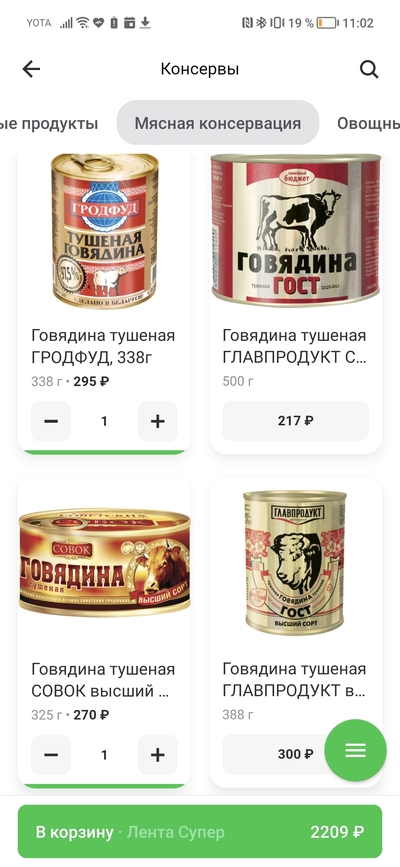Open Говядина ГОСТ red can image
Image resolution: width=400 pixels, height=867 pixels.
tap(295, 229)
